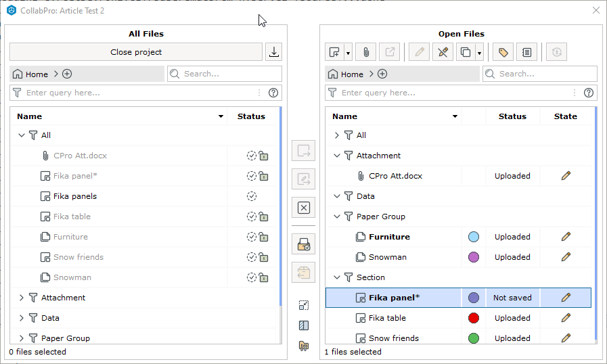
Task: Click the new file icon in Open Files toolbar
Action: coord(334,52)
